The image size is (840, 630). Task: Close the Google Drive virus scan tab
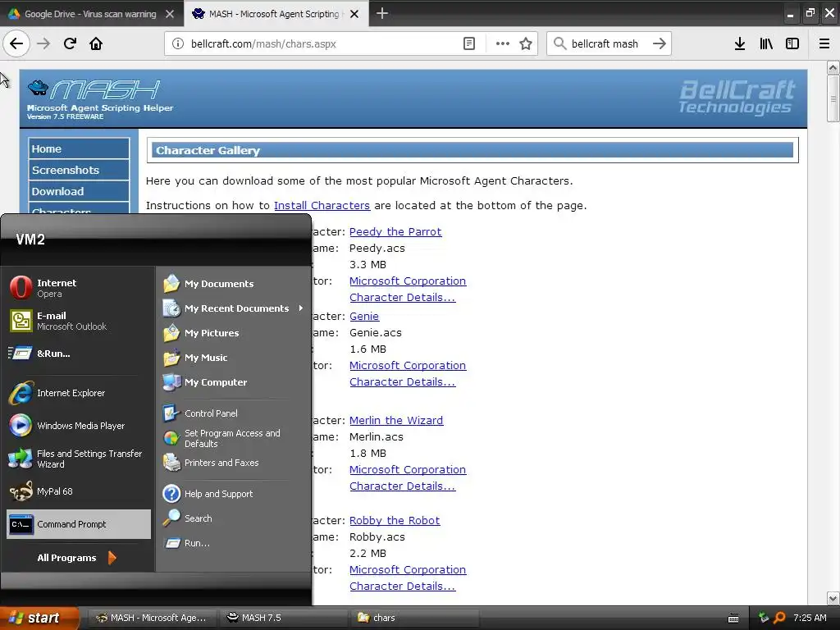pos(170,14)
